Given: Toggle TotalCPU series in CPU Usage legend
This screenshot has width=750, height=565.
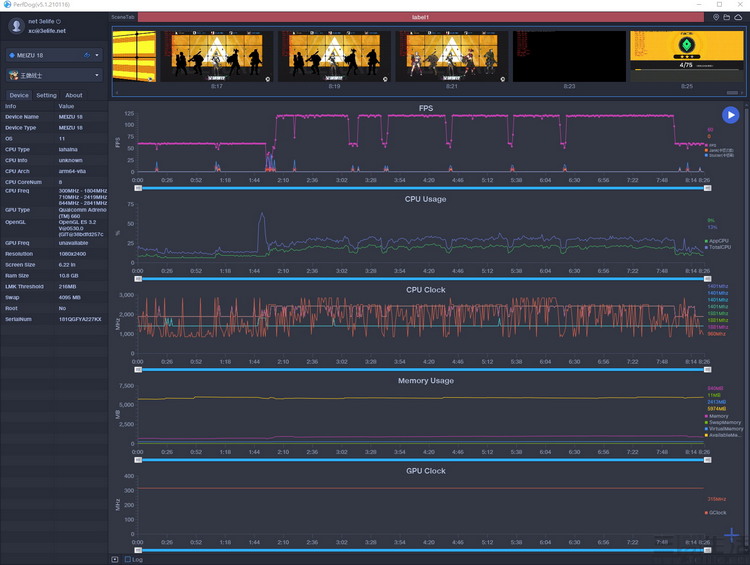Looking at the screenshot, I should 718,247.
